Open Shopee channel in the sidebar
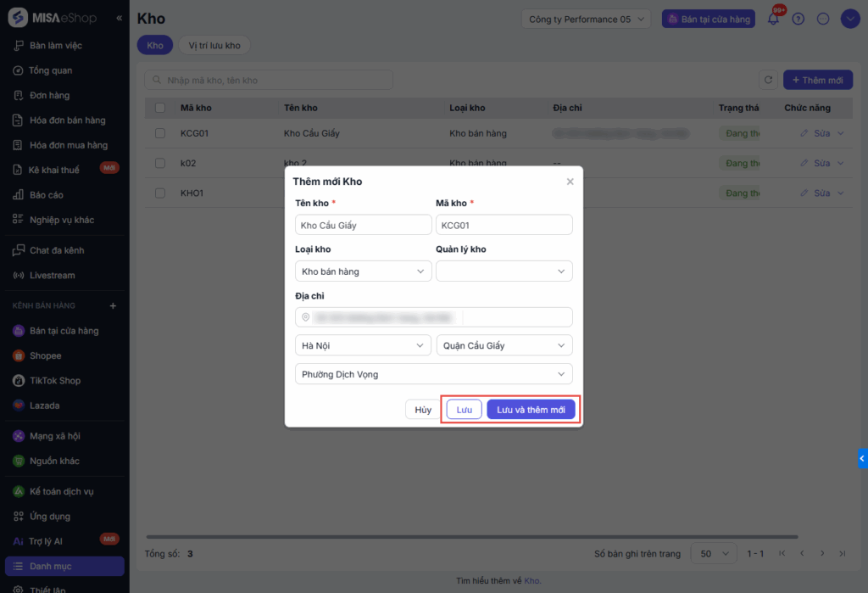Screen dimensions: 868x593 coord(45,355)
